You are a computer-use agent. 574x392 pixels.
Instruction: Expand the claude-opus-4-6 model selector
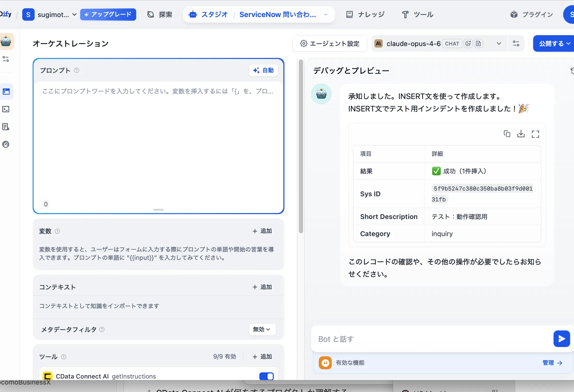pyautogui.click(x=499, y=43)
